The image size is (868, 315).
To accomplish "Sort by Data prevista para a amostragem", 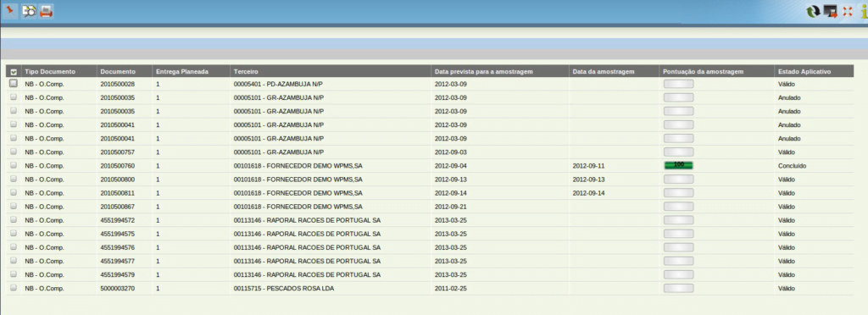I will (483, 72).
